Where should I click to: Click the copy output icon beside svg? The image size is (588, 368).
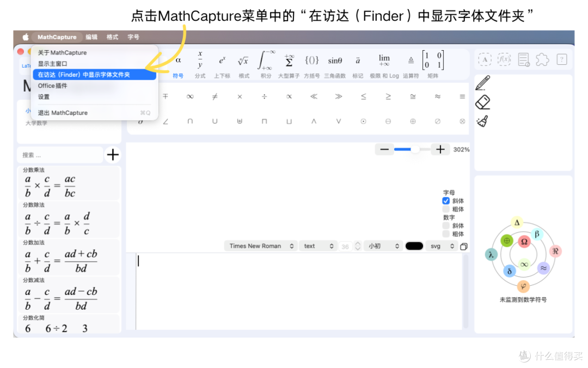coord(464,246)
